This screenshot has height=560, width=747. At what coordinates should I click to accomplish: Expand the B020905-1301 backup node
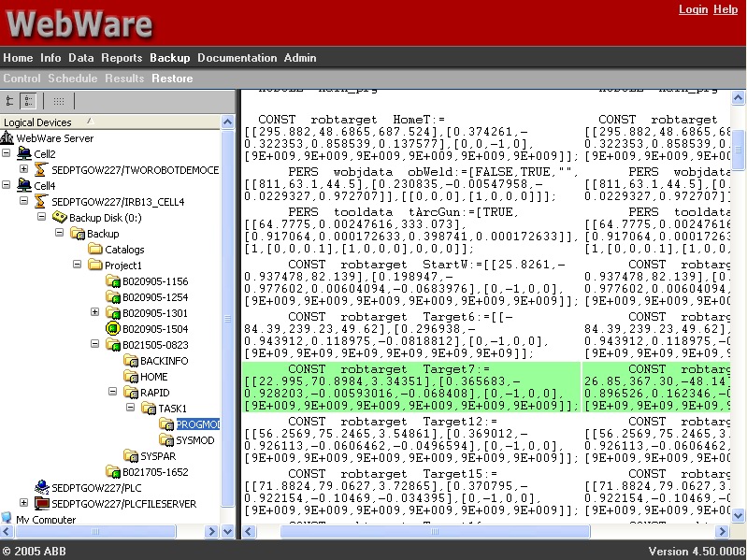[94, 313]
